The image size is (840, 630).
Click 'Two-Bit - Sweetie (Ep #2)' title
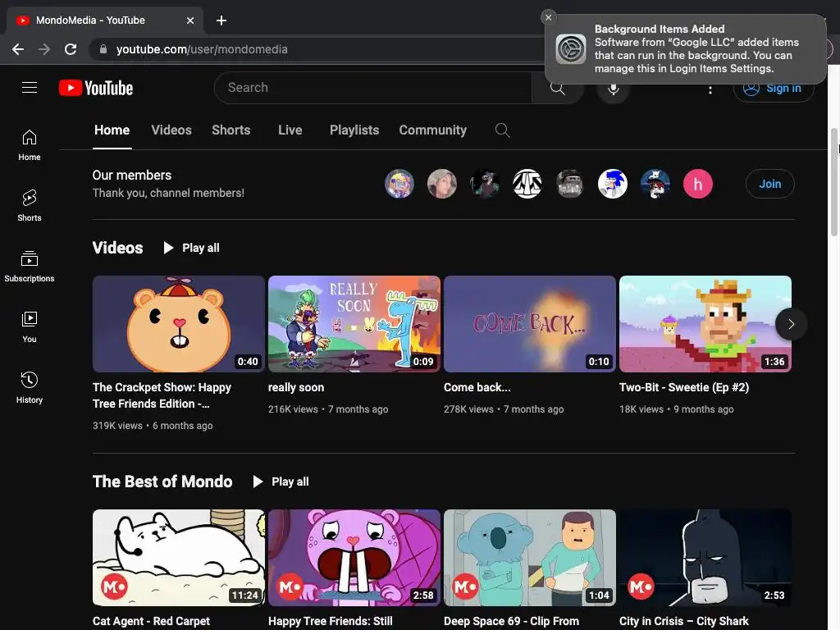(684, 387)
